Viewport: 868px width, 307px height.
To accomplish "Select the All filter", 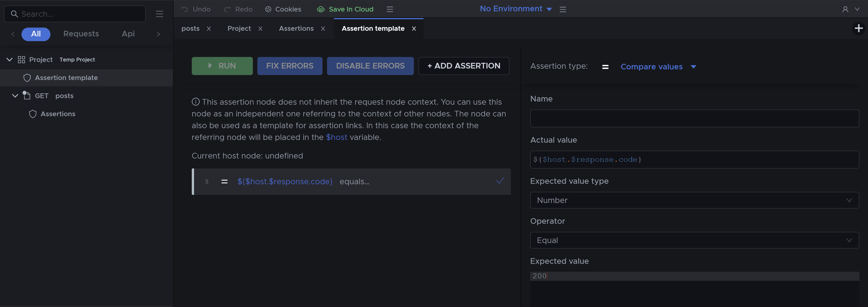I will pos(36,34).
